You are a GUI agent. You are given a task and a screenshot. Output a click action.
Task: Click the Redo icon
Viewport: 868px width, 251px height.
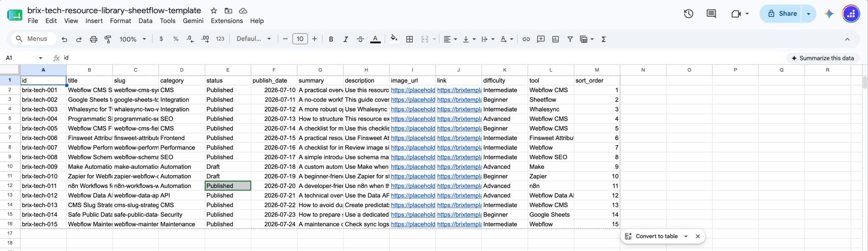coord(79,39)
